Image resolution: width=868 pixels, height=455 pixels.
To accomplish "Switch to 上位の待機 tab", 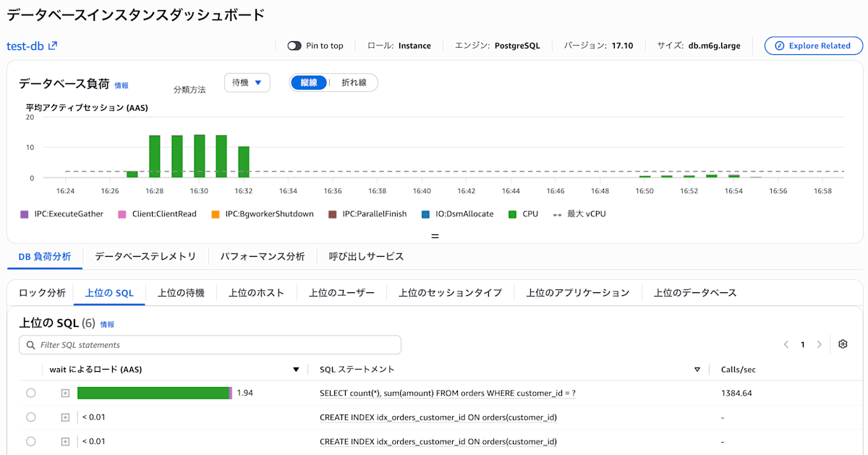I will (x=181, y=293).
